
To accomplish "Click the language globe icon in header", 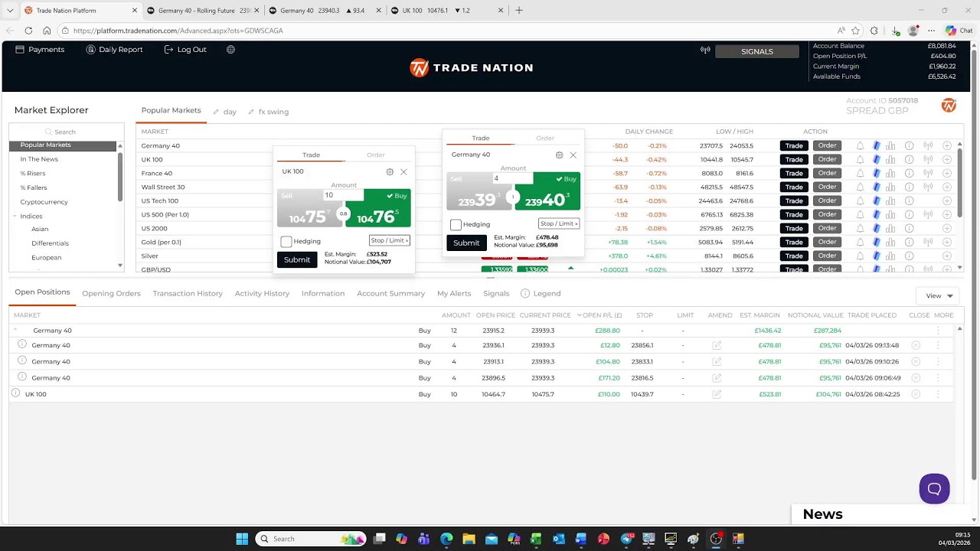I will [230, 50].
